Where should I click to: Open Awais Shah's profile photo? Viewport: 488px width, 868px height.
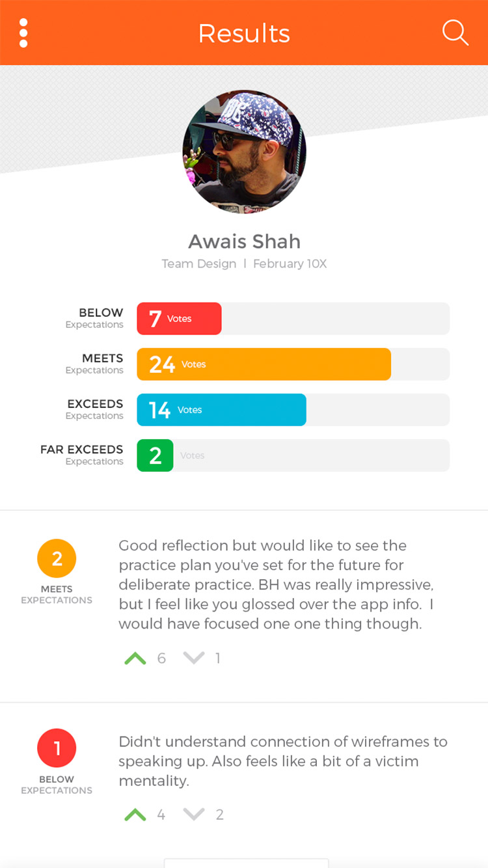(244, 152)
